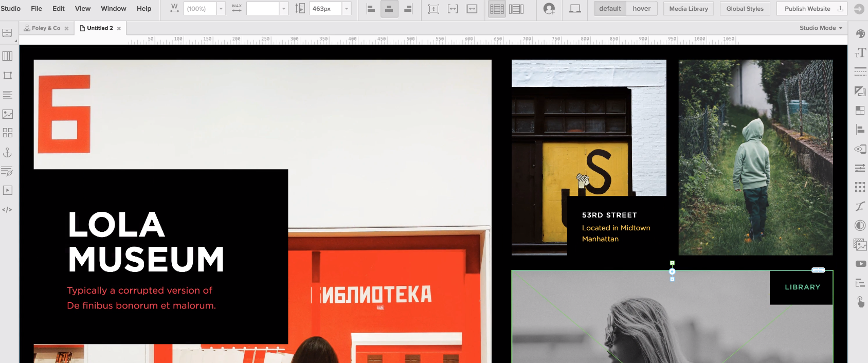This screenshot has width=868, height=363.
Task: Align element to the left
Action: click(x=371, y=9)
